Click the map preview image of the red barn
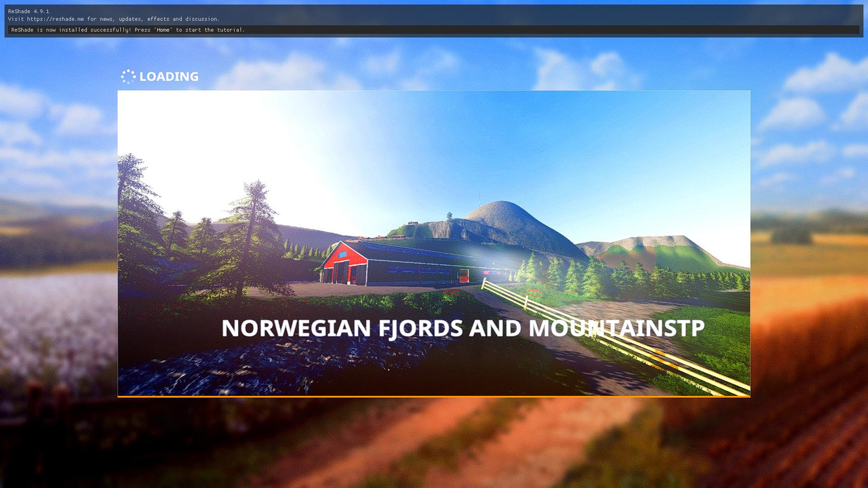868x488 pixels. (x=434, y=243)
